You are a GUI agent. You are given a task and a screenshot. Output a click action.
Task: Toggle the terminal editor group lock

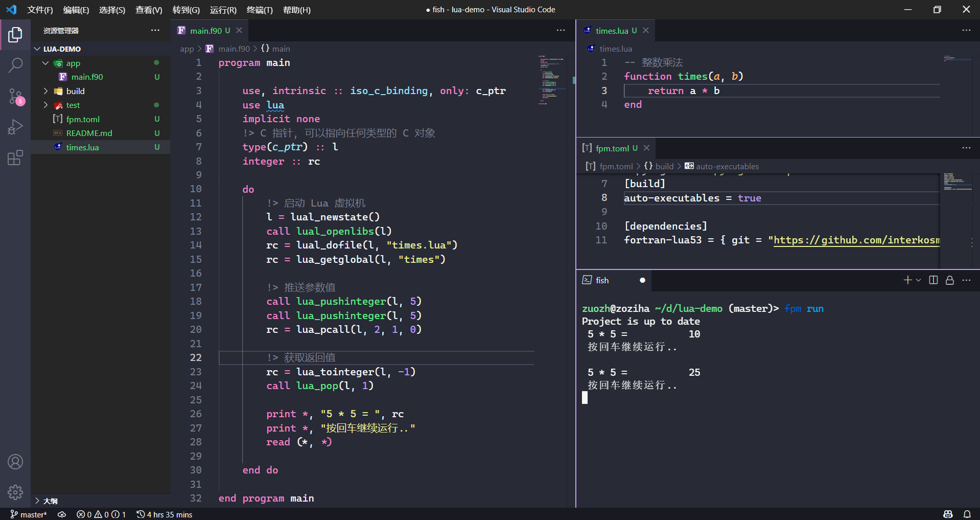tap(949, 280)
